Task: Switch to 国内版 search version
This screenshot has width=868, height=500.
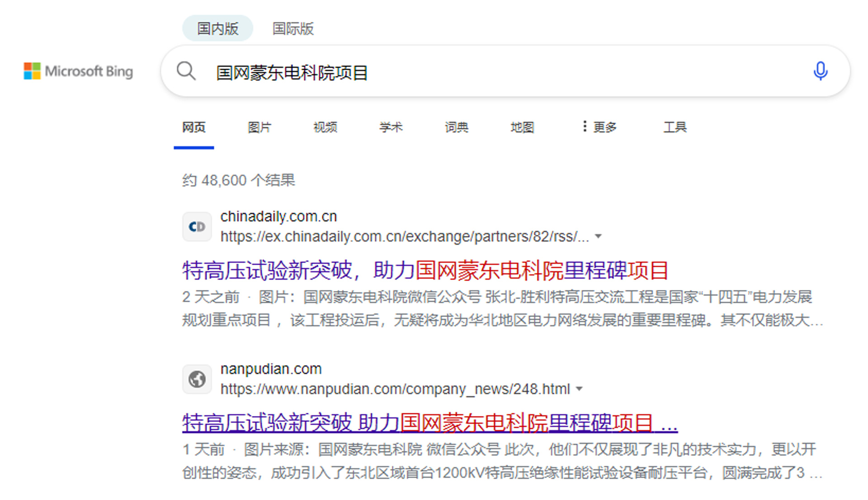Action: coord(217,28)
